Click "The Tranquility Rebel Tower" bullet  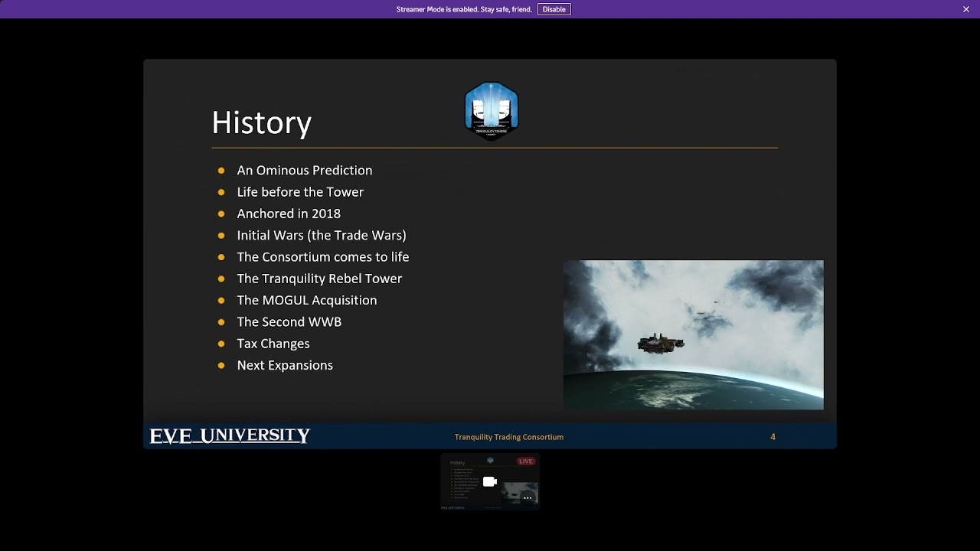click(x=319, y=279)
